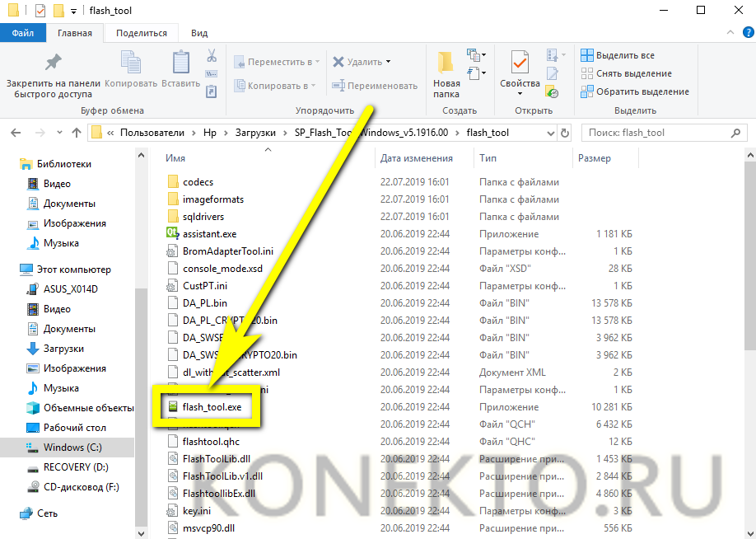Navigate back with the left arrow

pyautogui.click(x=16, y=133)
